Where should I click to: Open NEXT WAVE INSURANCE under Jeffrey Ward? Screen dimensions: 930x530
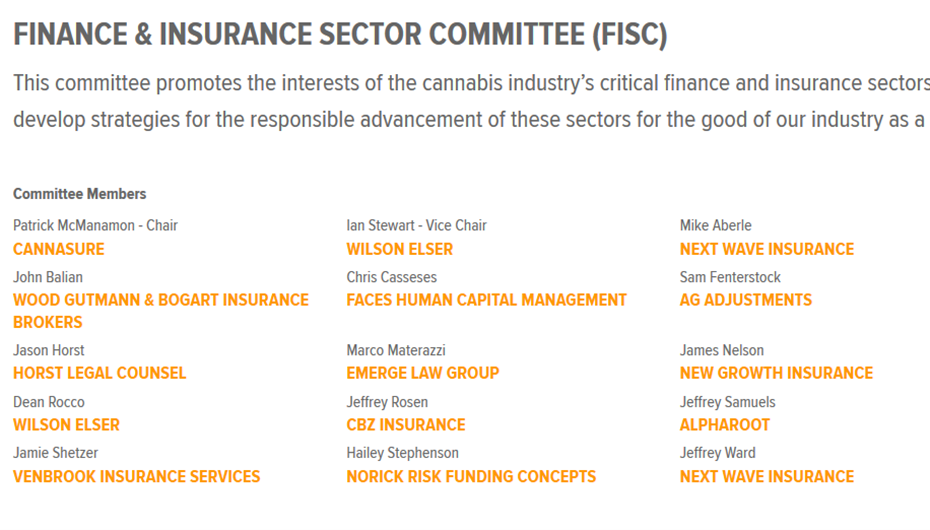point(767,477)
